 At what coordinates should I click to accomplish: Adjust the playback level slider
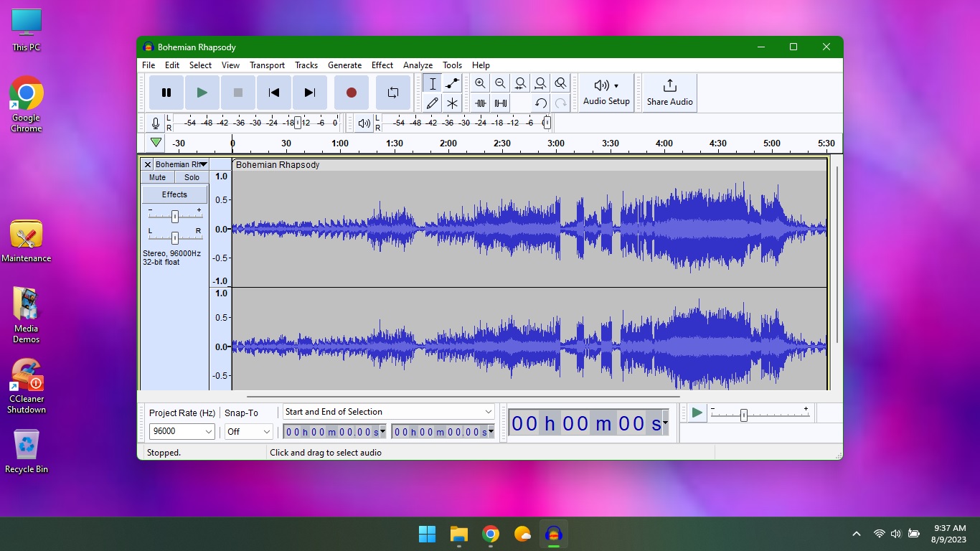pos(547,123)
